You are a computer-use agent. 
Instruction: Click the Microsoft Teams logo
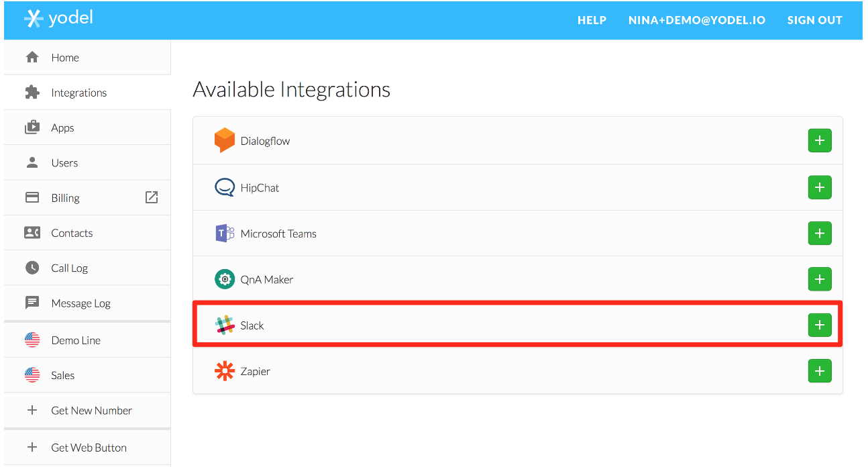coord(225,234)
